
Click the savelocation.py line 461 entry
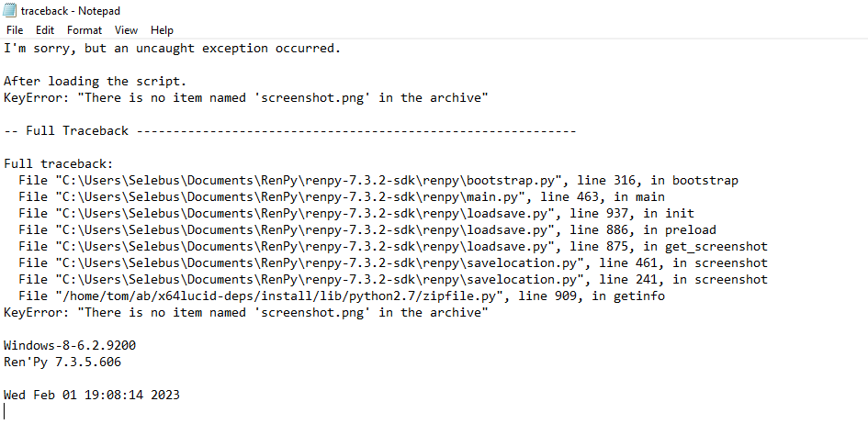tap(393, 263)
